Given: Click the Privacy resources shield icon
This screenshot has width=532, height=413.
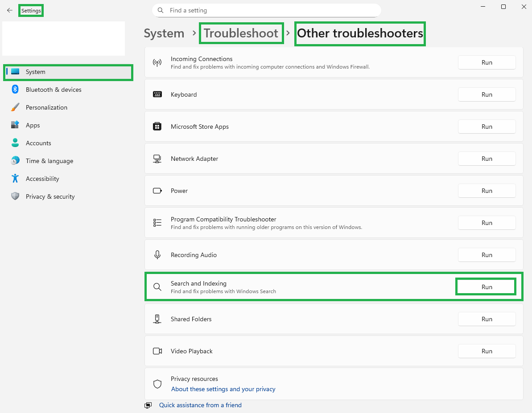Looking at the screenshot, I should pos(157,384).
